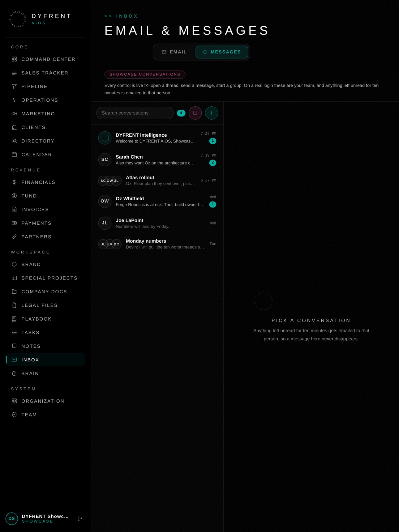This screenshot has width=399, height=532.
Task: Open the Monday numbers group thread
Action: point(157,244)
